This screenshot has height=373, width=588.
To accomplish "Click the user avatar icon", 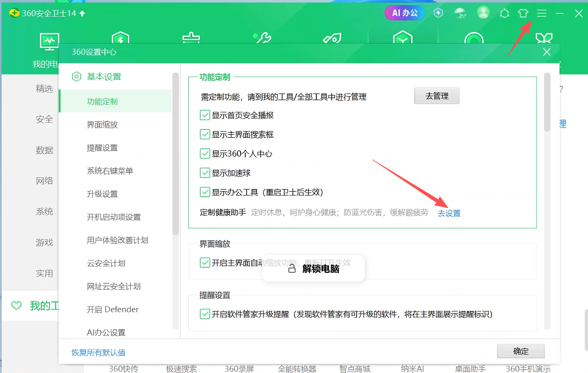I will (x=483, y=13).
